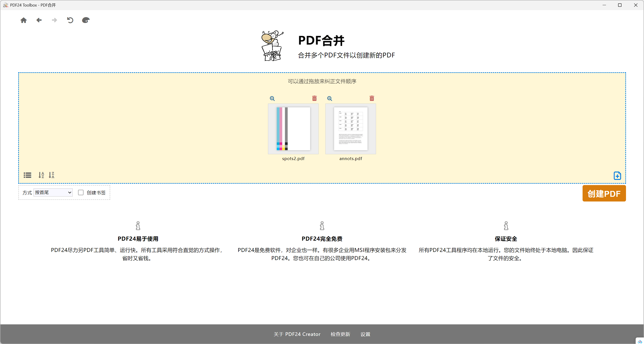This screenshot has height=344, width=644.
Task: Sort files Z to A
Action: click(52, 175)
